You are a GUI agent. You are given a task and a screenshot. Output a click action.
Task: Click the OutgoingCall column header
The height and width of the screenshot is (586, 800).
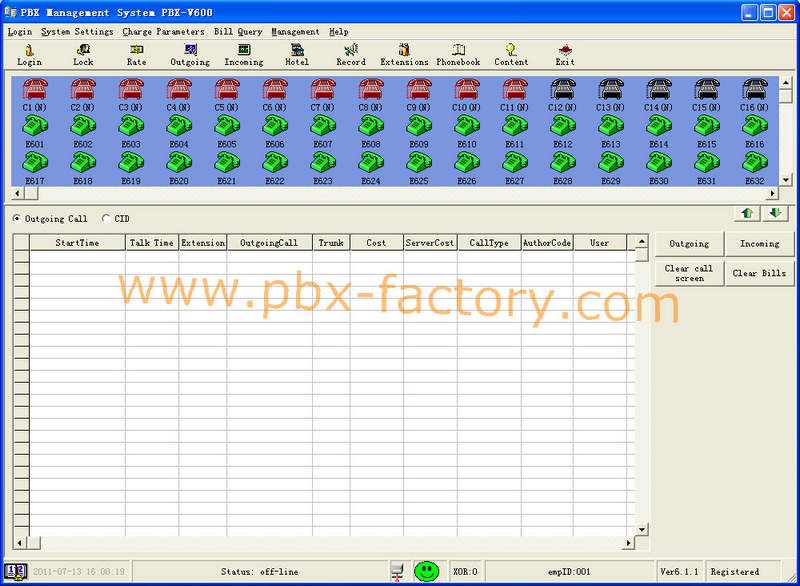point(269,243)
